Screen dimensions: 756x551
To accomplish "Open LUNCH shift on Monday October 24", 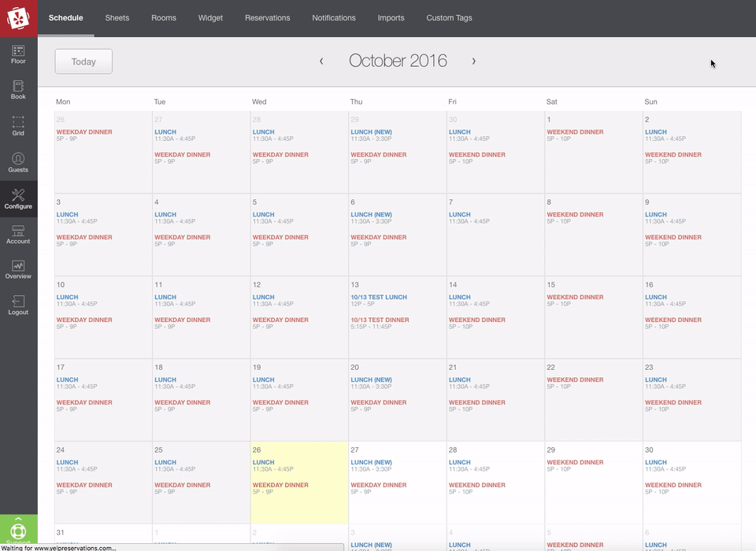I will point(67,462).
